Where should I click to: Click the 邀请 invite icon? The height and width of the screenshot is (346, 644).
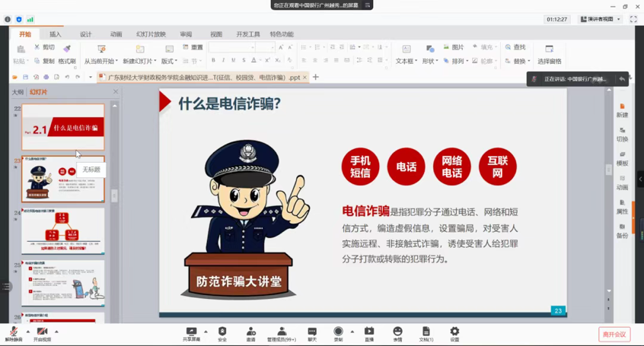(x=250, y=332)
